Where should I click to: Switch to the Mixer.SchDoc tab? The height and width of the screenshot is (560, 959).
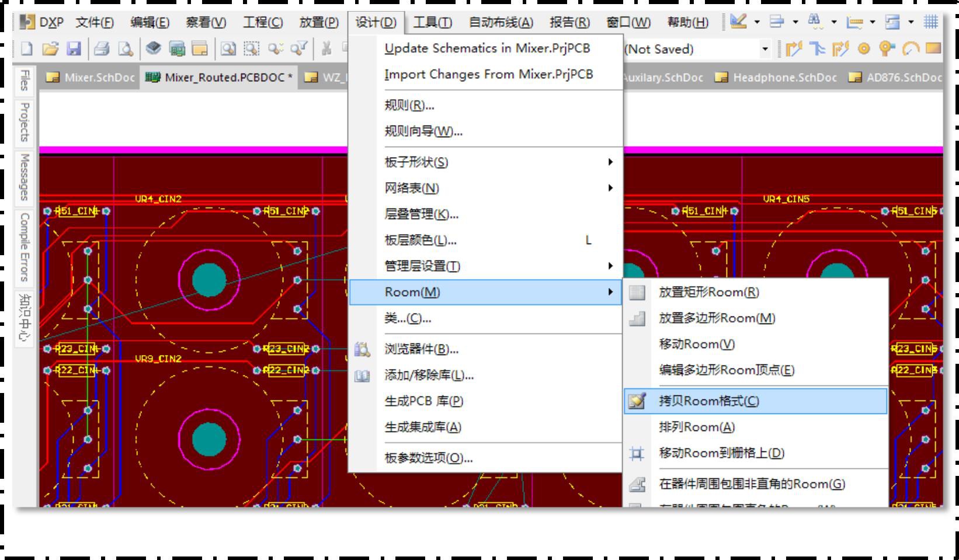91,77
